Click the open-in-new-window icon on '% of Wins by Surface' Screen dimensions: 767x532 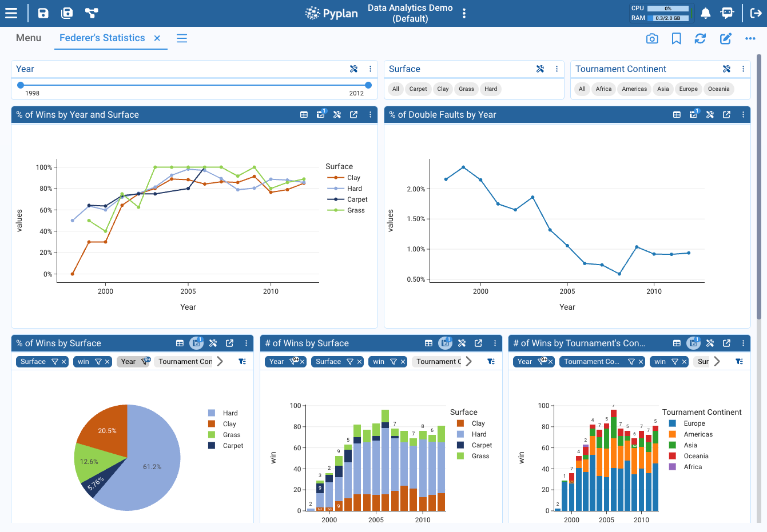coord(229,343)
